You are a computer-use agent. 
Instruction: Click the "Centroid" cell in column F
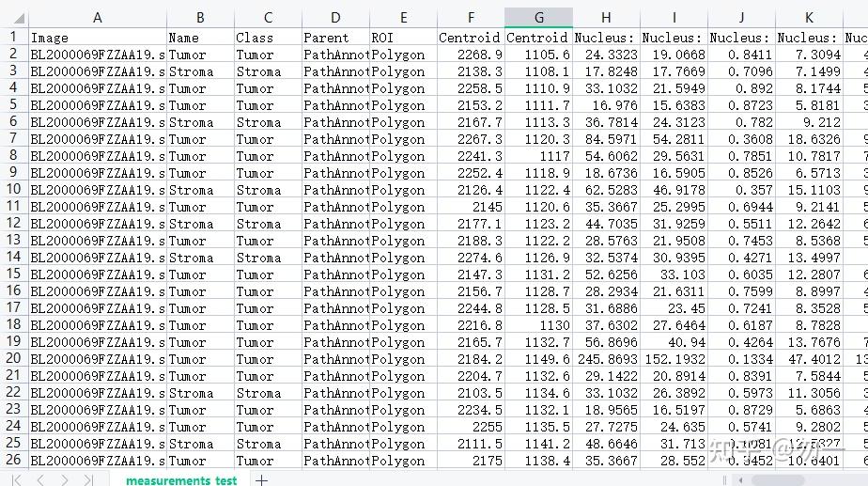(x=471, y=38)
